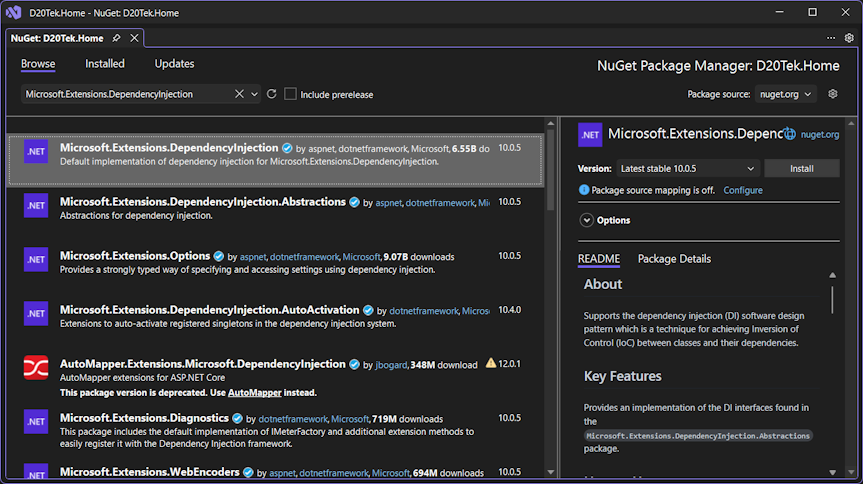Open the Version dropdown Latest stable 10.0.5
Screen dimensions: 863x484
click(688, 168)
